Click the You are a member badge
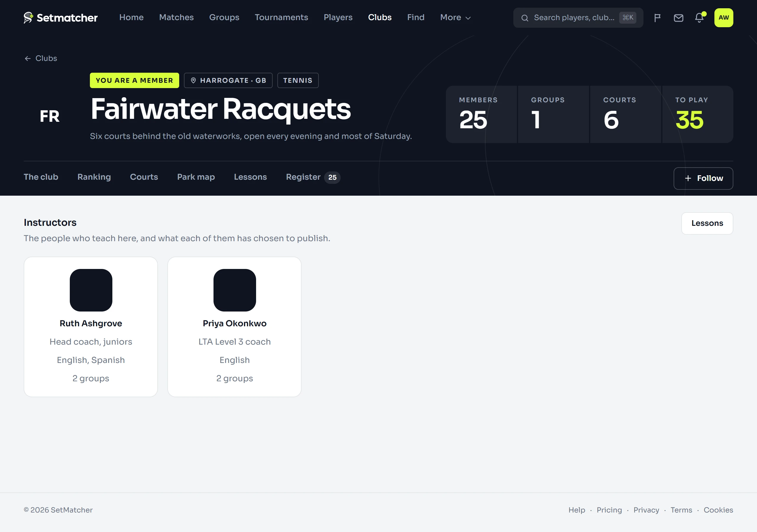Image resolution: width=757 pixels, height=532 pixels. click(x=134, y=80)
